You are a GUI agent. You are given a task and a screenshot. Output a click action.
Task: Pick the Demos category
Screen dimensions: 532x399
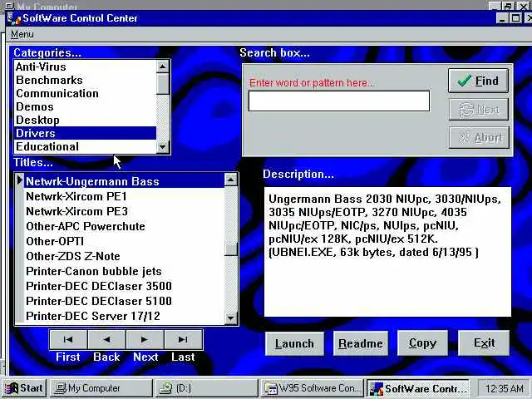pos(85,106)
